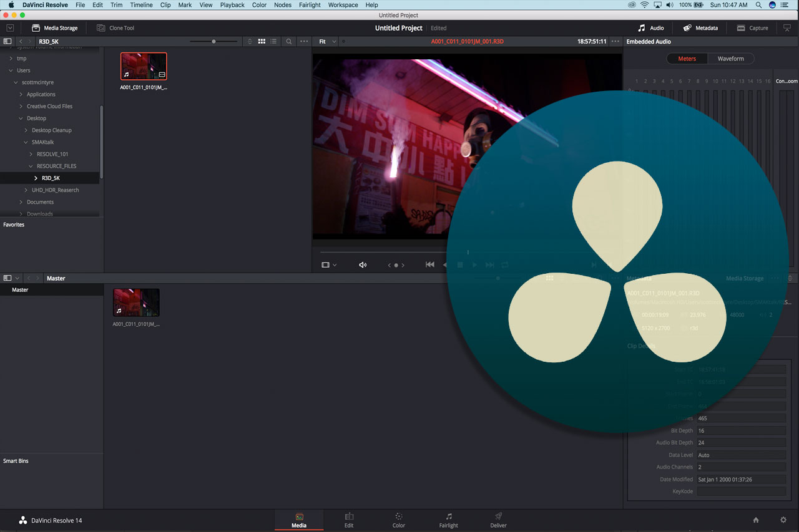The image size is (799, 532).
Task: Click DaVinci Resolve 14 logo at bottom
Action: (51, 520)
